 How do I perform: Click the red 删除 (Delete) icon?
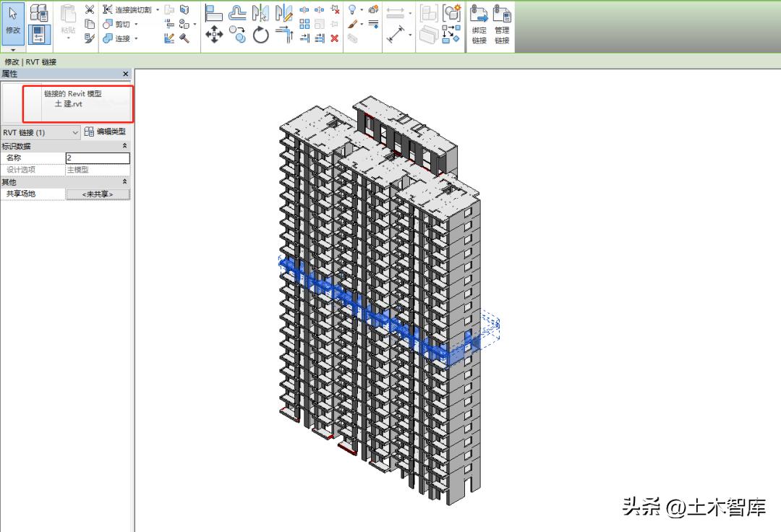(x=333, y=38)
